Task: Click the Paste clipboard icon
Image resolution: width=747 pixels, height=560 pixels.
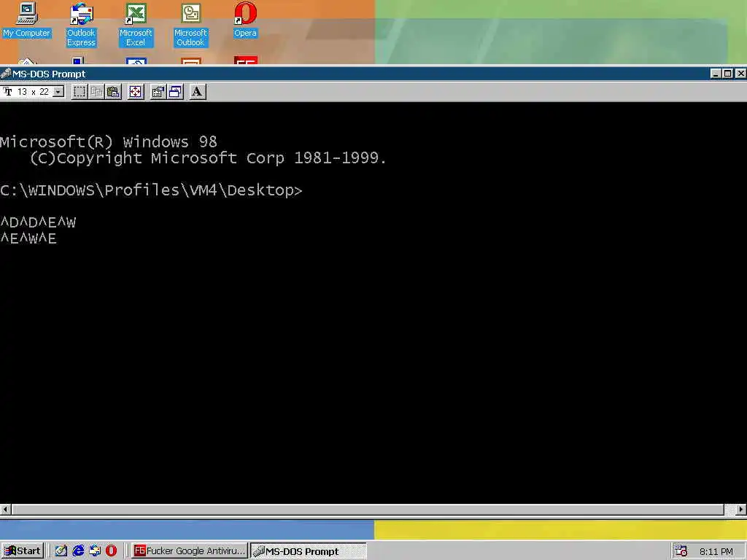Action: pos(113,91)
